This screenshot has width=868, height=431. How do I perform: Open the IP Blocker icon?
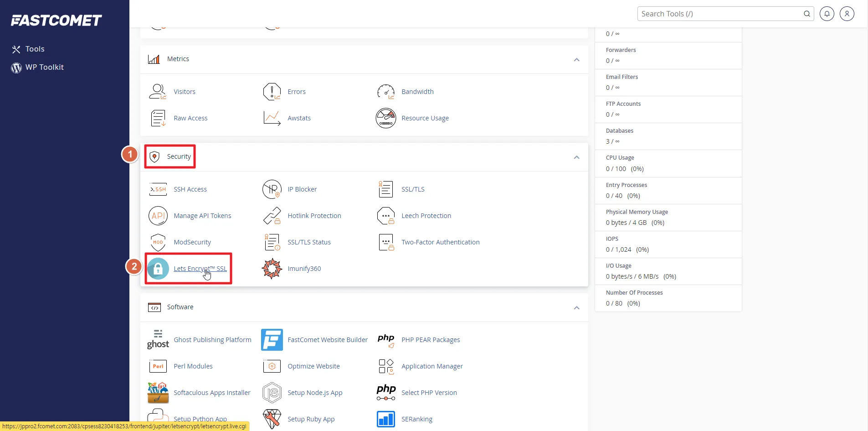[x=272, y=189]
